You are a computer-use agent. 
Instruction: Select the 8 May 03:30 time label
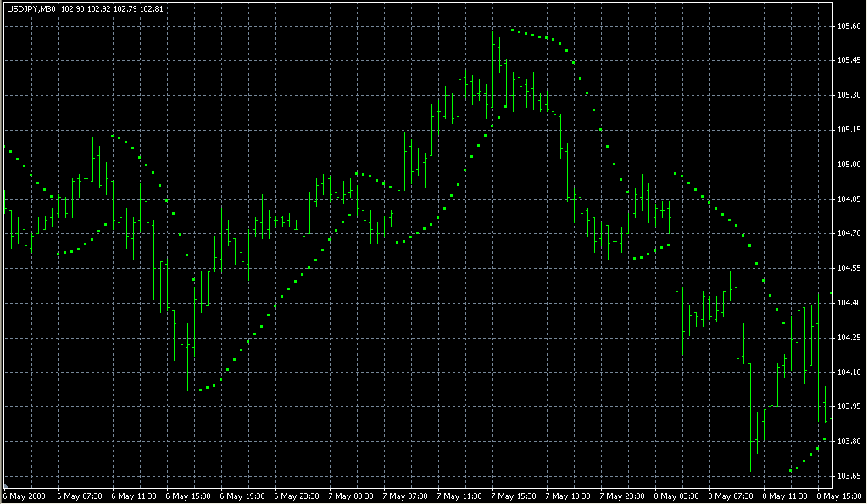(x=677, y=496)
